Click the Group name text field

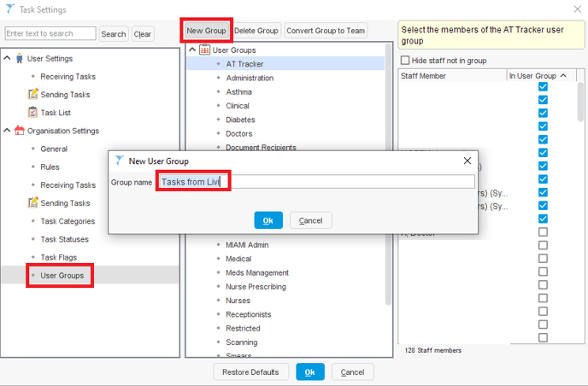316,182
